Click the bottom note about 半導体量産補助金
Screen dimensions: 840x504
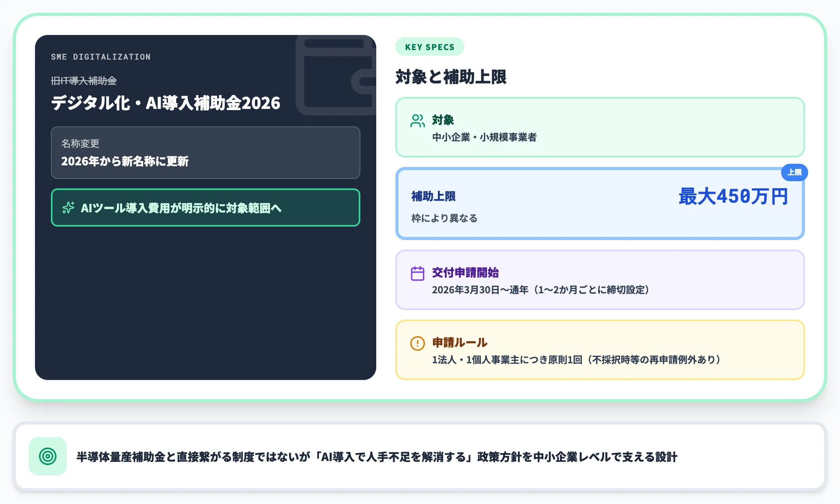click(x=377, y=457)
